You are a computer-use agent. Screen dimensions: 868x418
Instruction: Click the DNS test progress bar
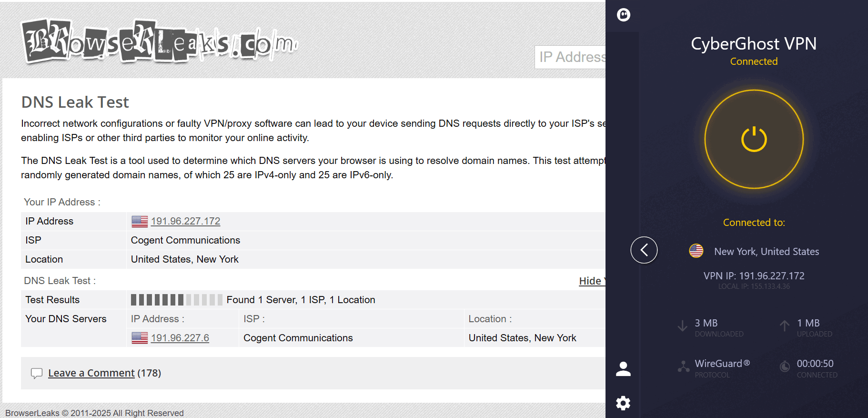[177, 300]
